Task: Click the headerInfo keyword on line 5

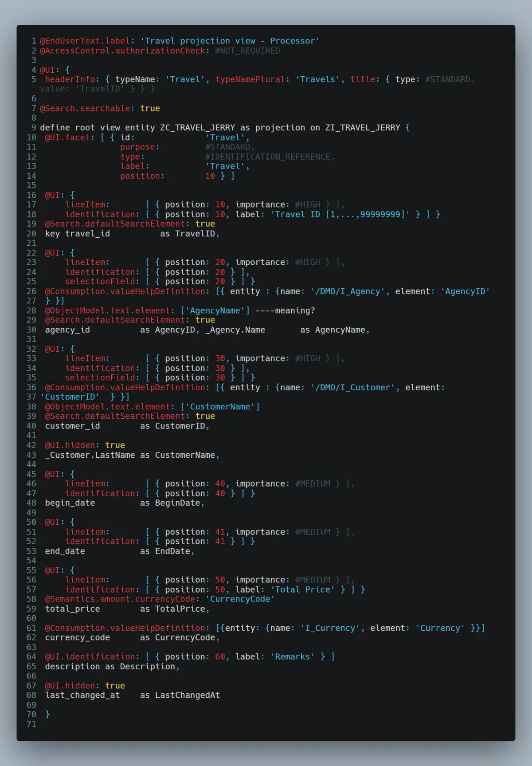Action: (70, 79)
